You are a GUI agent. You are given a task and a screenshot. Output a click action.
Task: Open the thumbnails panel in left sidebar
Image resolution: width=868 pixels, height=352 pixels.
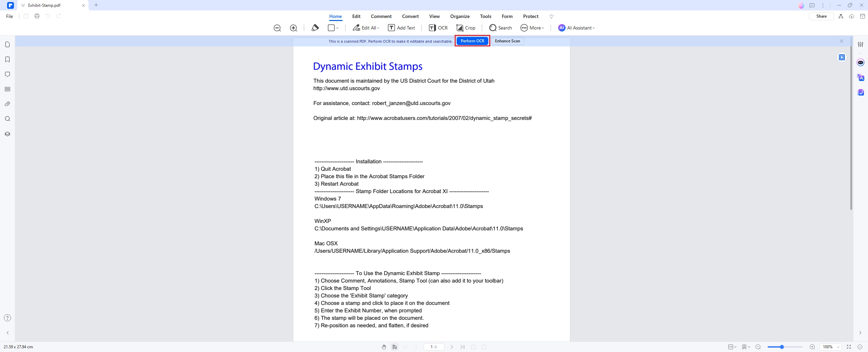pos(7,44)
